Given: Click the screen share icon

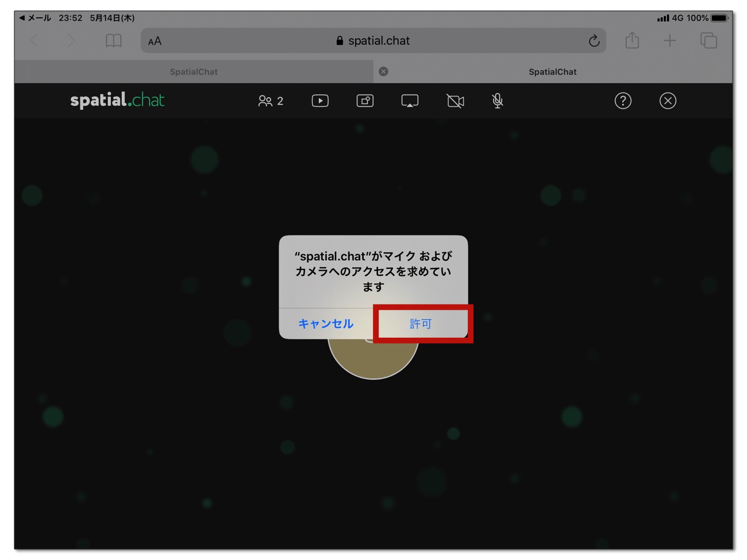Looking at the screenshot, I should [410, 101].
